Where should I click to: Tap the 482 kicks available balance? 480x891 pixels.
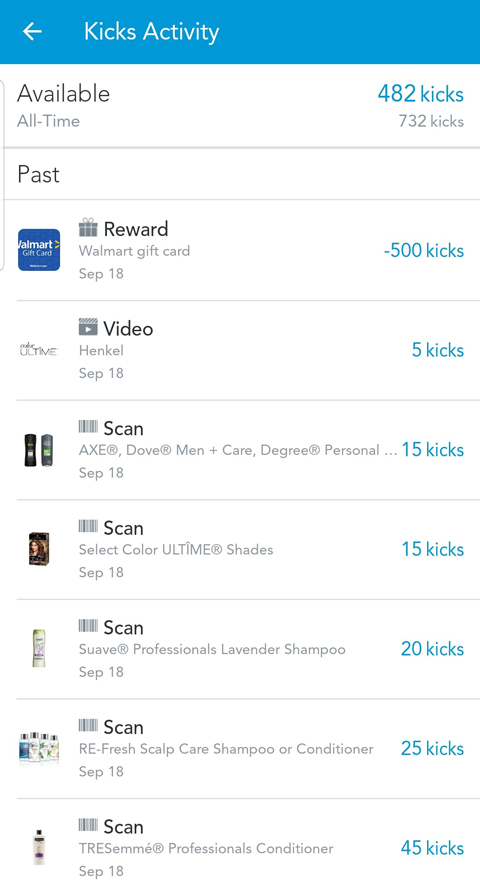pyautogui.click(x=420, y=94)
